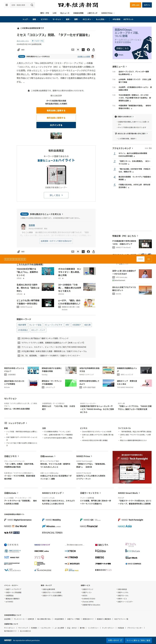Viewport: 156px width, 644px height.
Task: Expand the オピニオン navigation dropdown
Action: click(88, 19)
